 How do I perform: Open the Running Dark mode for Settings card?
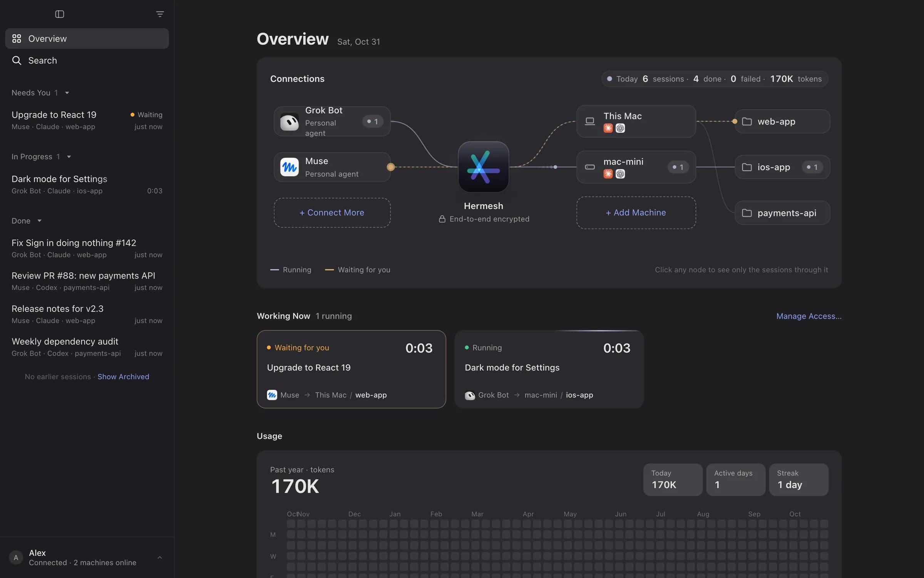click(x=549, y=369)
